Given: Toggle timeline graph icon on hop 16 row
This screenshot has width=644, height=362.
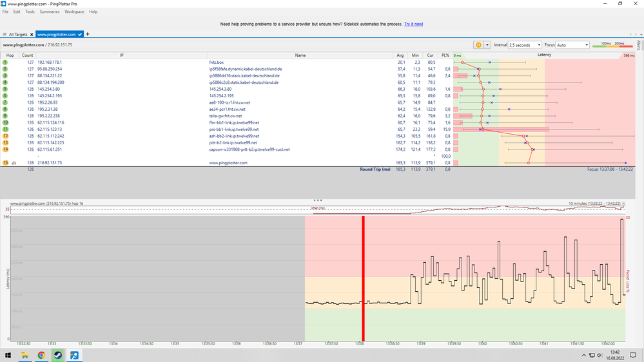Looking at the screenshot, I should pos(14,163).
